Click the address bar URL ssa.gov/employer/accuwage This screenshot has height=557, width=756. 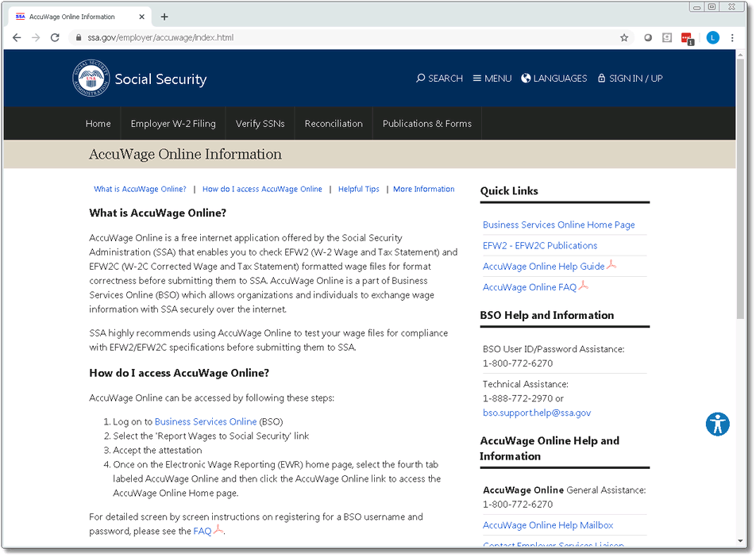click(x=160, y=37)
